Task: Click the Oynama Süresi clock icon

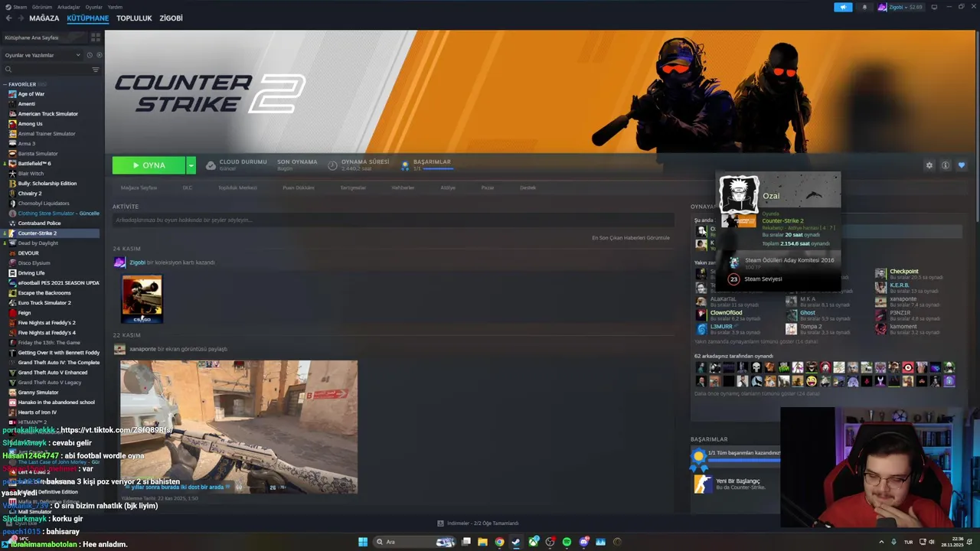Action: click(x=333, y=165)
